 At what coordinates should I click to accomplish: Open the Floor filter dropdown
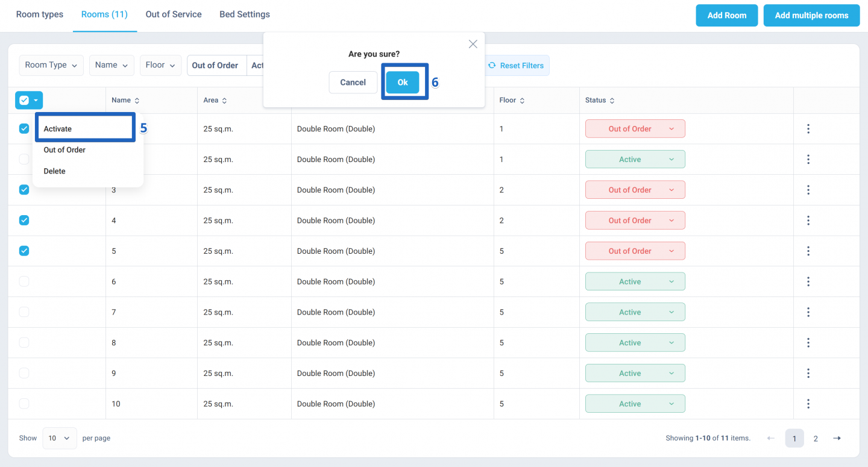(x=161, y=65)
